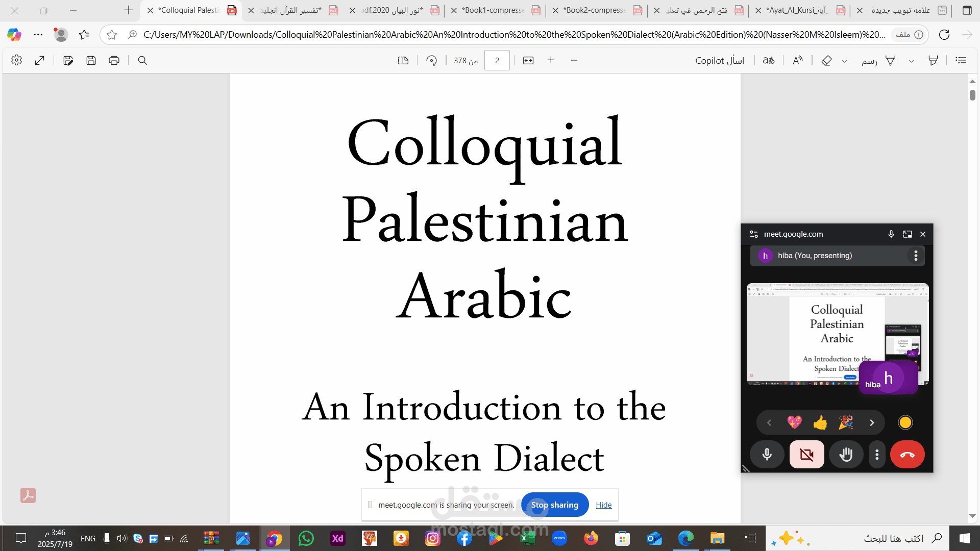The width and height of the screenshot is (980, 551).
Task: Click the page number input field
Action: point(497,60)
